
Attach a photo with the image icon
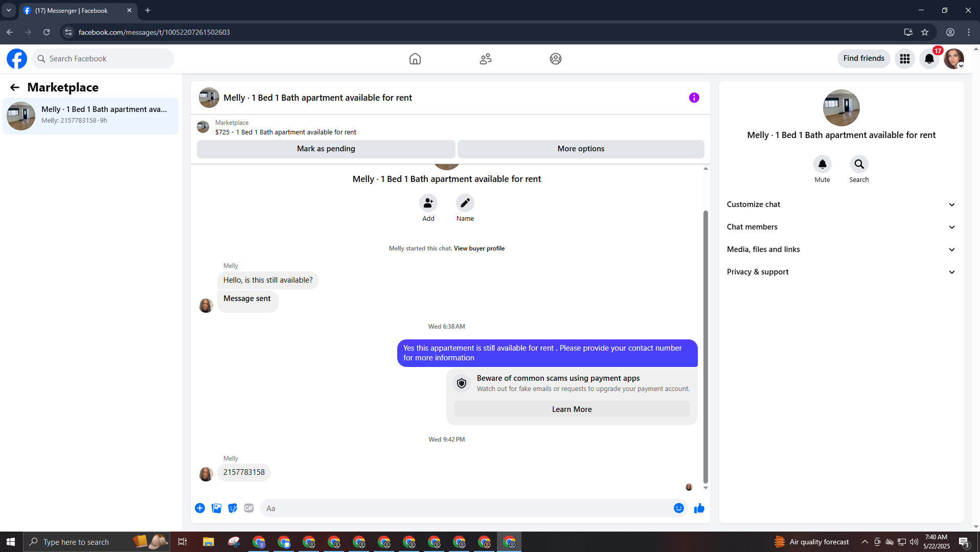click(217, 508)
